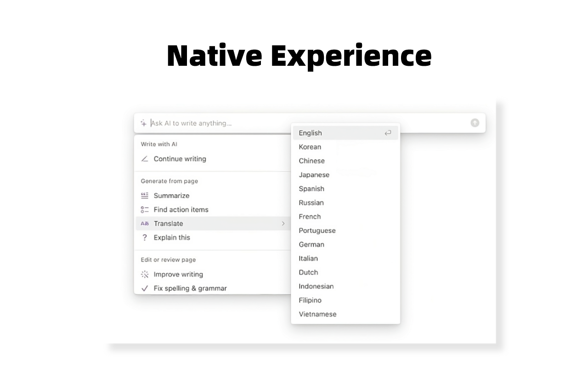This screenshot has width=588, height=368.
Task: Select the Translate Aあ icon
Action: (144, 223)
